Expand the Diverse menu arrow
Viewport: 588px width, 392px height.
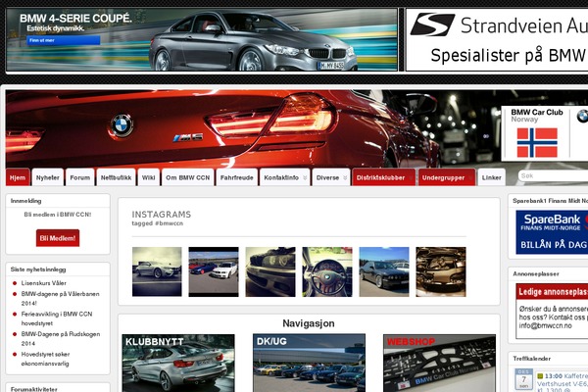tap(345, 177)
